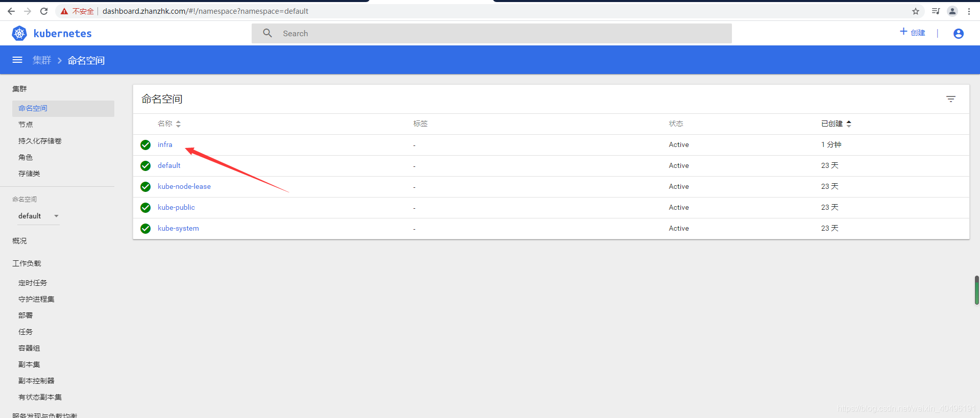The height and width of the screenshot is (418, 980).
Task: Click the green page scrollbar thumb
Action: coord(977,290)
